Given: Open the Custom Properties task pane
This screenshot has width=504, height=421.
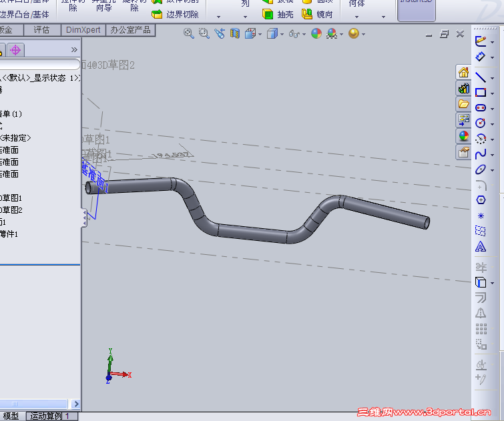Looking at the screenshot, I should (463, 152).
